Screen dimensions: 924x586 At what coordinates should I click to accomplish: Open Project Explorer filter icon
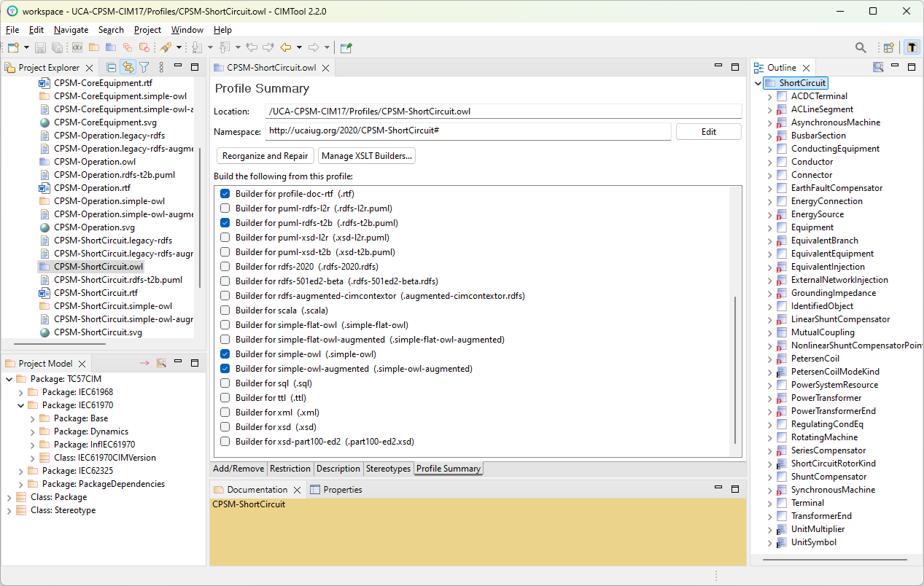click(144, 67)
